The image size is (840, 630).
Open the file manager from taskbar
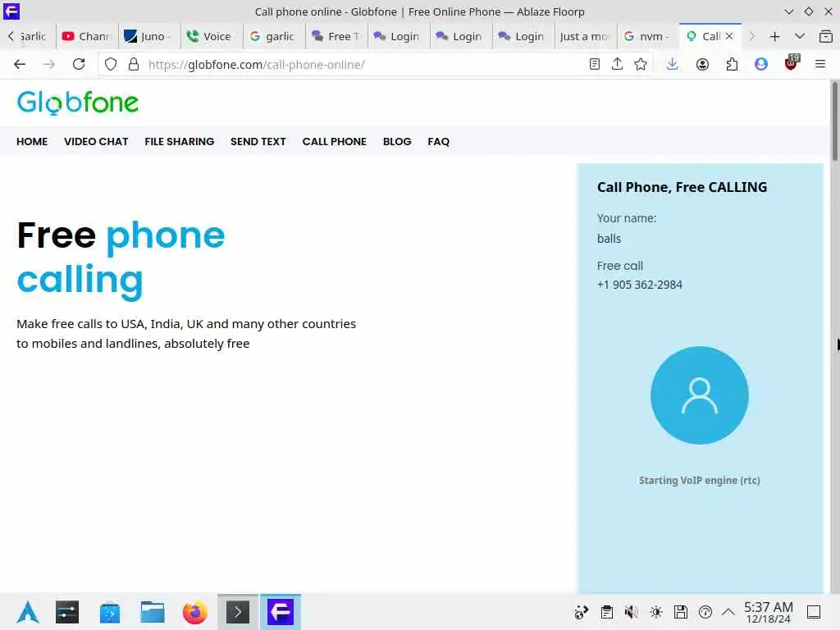pyautogui.click(x=152, y=612)
